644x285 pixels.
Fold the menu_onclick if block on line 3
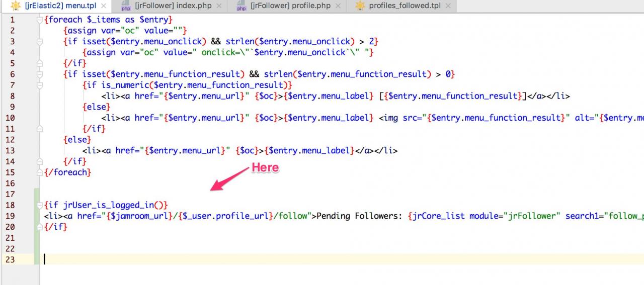[40, 42]
